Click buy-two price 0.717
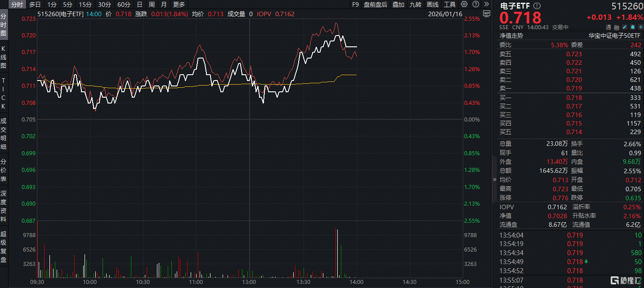This screenshot has width=644, height=288. tap(574, 106)
